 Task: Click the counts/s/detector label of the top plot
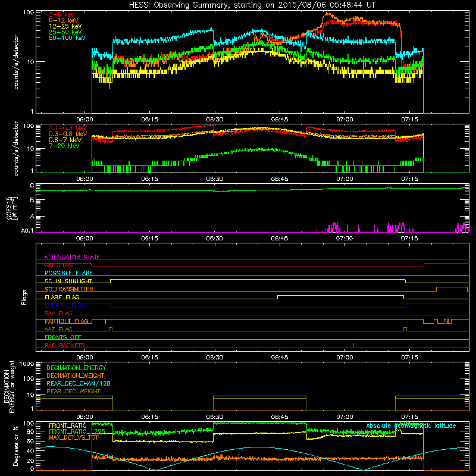(x=16, y=62)
